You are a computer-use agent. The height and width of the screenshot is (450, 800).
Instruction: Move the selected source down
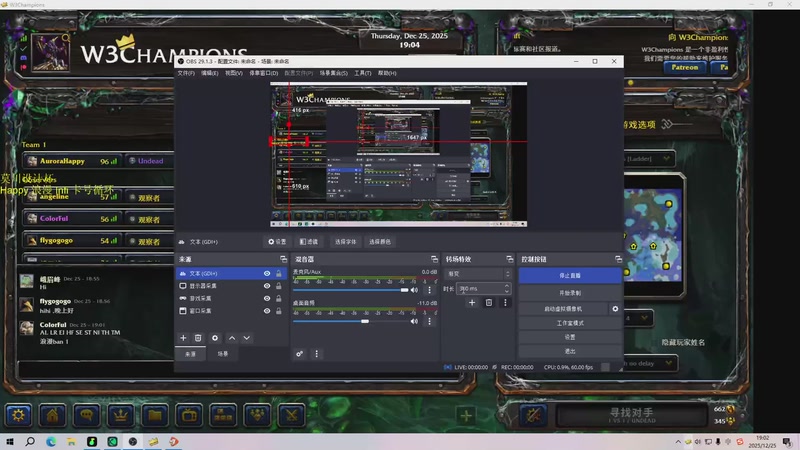(x=246, y=338)
